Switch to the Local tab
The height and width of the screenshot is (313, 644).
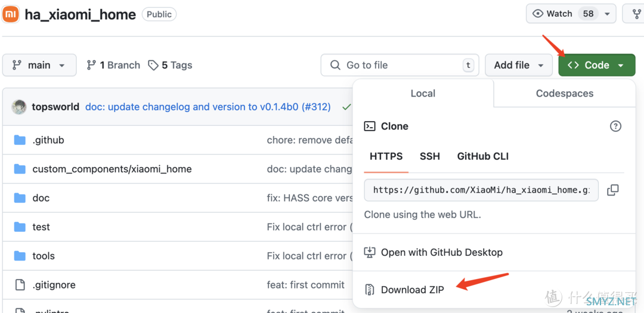click(x=423, y=93)
